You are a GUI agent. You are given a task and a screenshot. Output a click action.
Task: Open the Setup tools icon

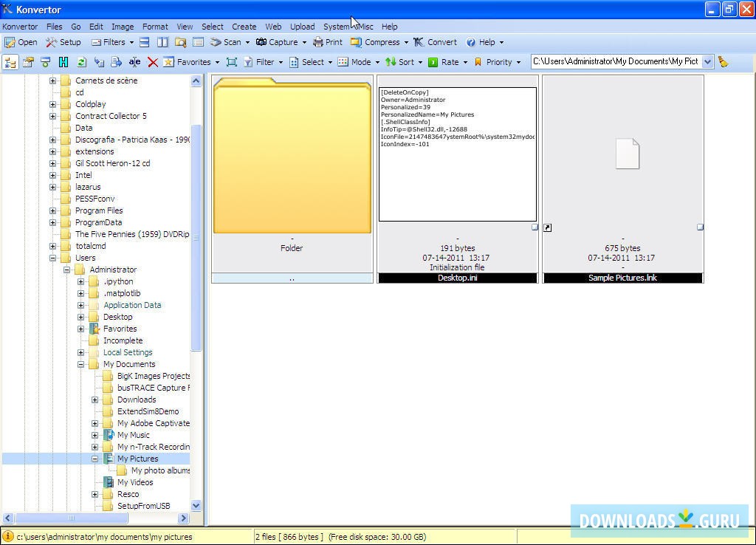click(x=51, y=42)
